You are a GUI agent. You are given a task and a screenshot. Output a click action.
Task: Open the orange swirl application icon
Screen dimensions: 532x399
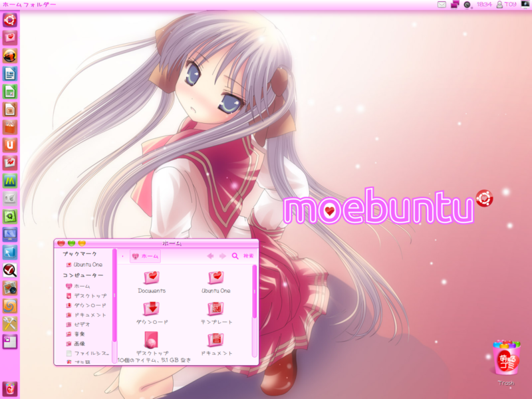[x=10, y=306]
